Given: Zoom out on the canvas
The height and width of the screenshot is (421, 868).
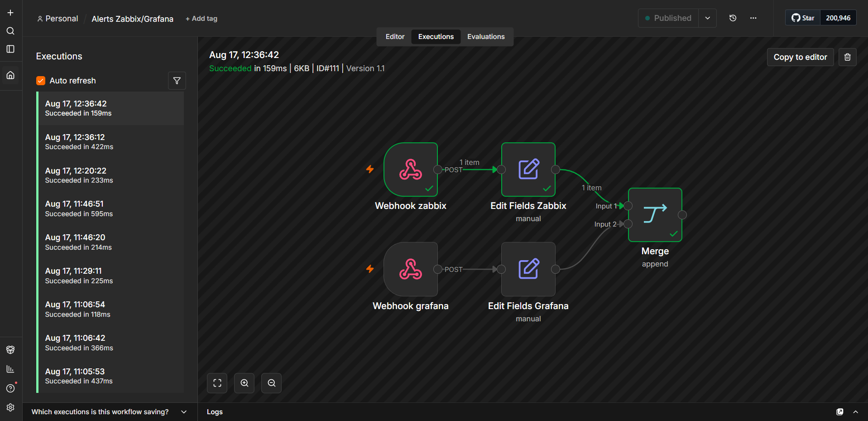Looking at the screenshot, I should tap(272, 383).
